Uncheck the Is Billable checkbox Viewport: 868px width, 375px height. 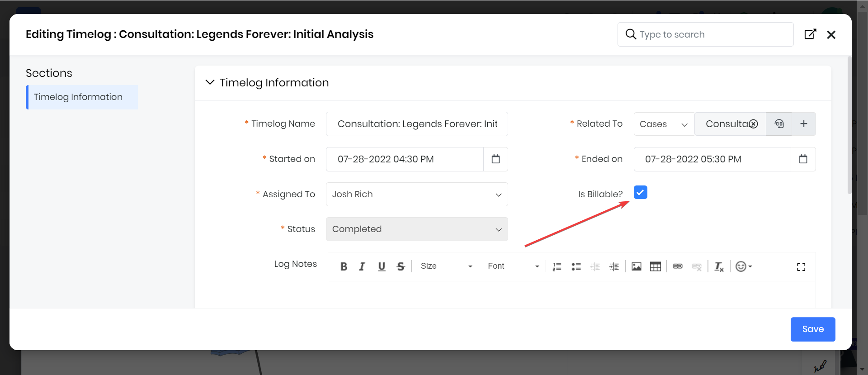tap(640, 193)
